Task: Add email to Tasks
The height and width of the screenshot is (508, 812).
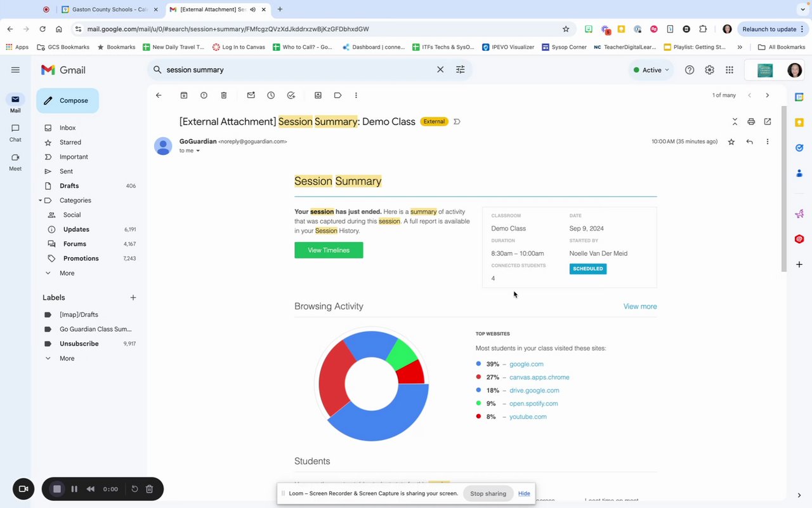Action: click(291, 95)
